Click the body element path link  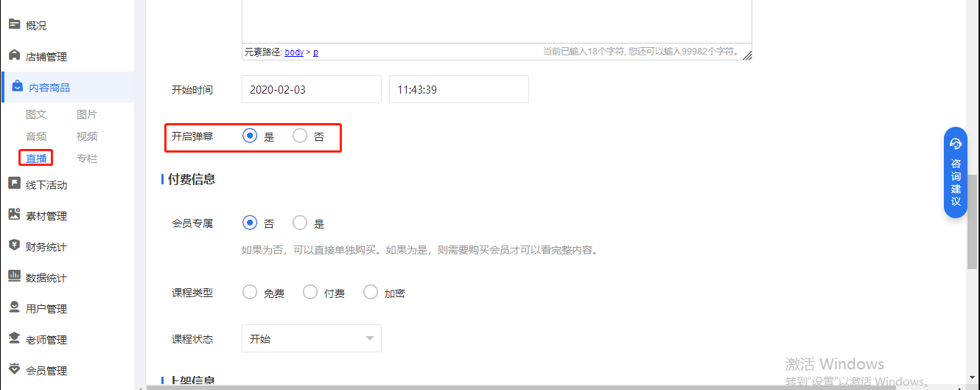[x=294, y=52]
